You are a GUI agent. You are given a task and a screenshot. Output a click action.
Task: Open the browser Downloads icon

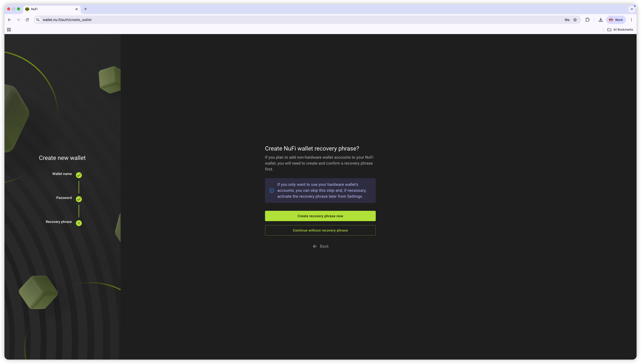tap(600, 20)
